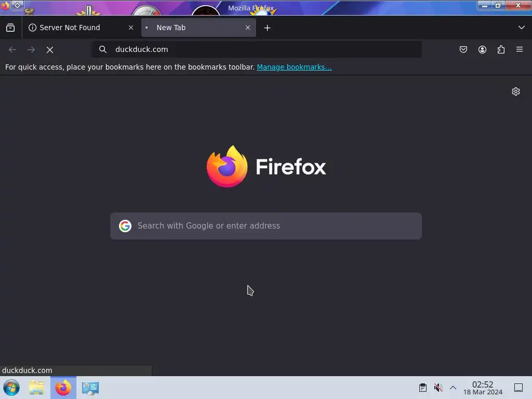
Task: Open the clock showing 02:52
Action: 483,388
